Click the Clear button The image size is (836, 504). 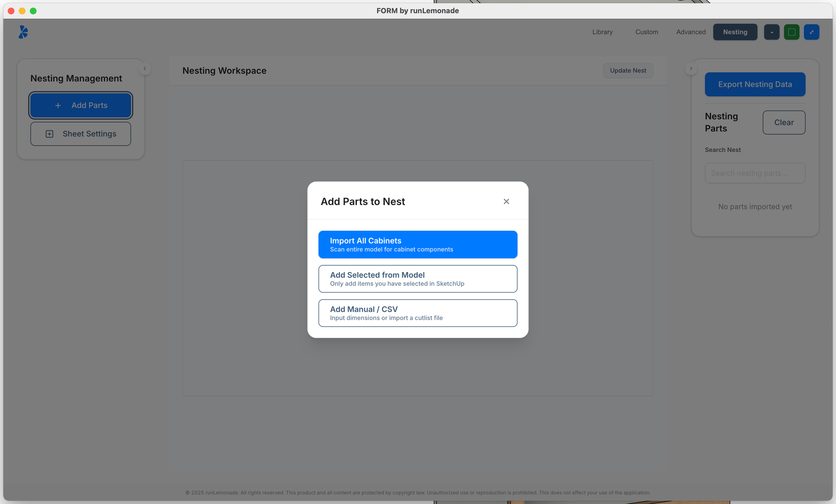tap(784, 122)
